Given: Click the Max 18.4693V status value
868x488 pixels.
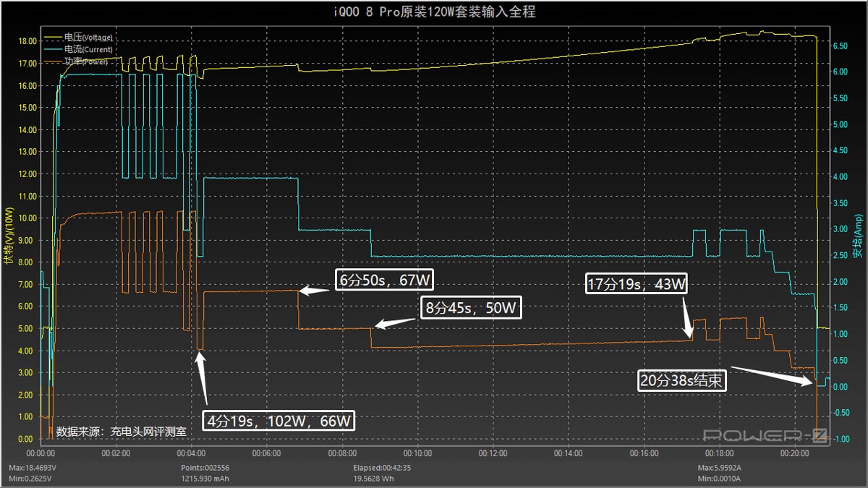Looking at the screenshot, I should pyautogui.click(x=32, y=468).
